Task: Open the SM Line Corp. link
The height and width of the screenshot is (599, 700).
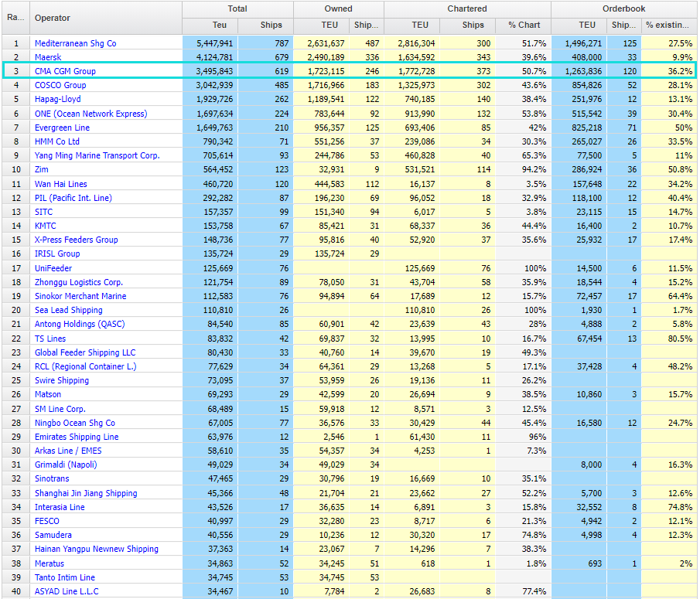Action: [60, 409]
